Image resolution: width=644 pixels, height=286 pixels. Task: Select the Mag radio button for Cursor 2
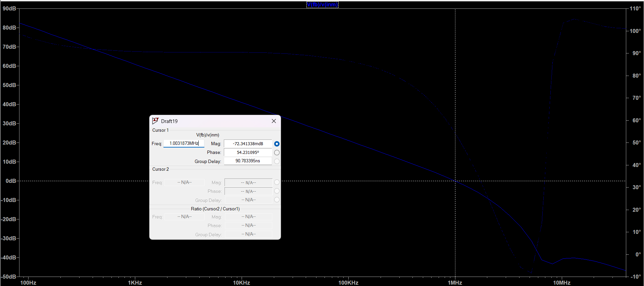pos(277,182)
